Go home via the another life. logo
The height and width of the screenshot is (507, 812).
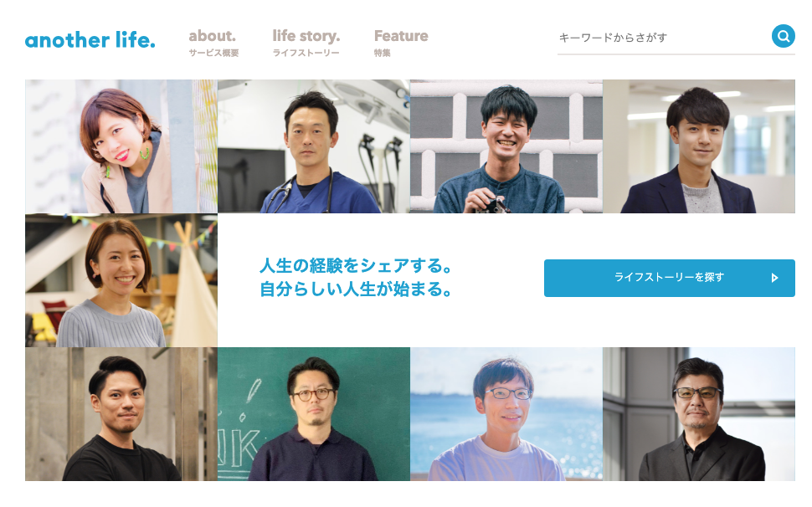90,40
